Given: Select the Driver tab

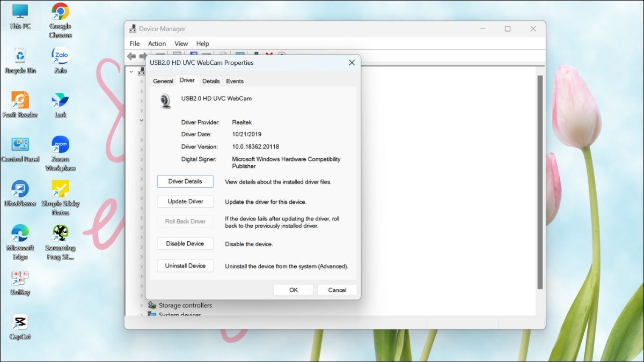Looking at the screenshot, I should click(187, 80).
